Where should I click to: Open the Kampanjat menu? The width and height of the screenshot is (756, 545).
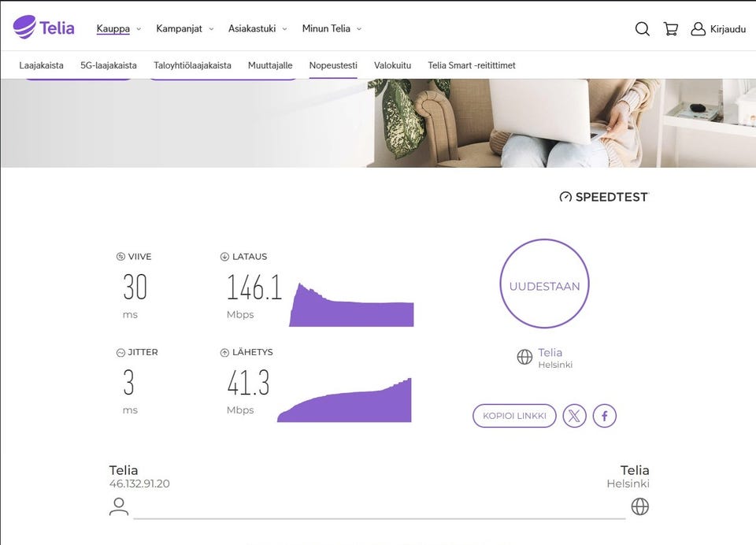point(179,29)
